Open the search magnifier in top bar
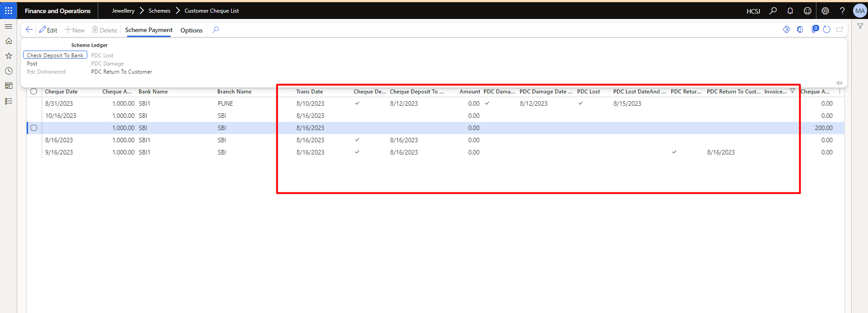Image resolution: width=868 pixels, height=313 pixels. [773, 11]
